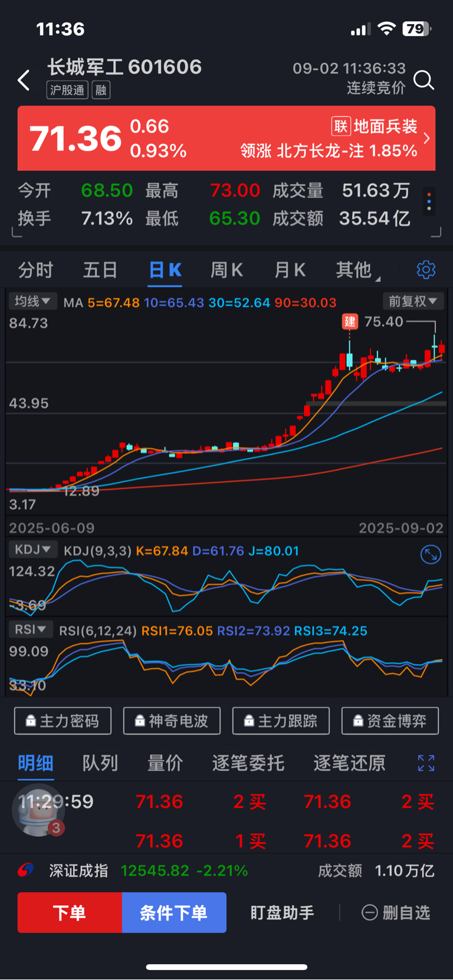Tap the 沪股通 tag
This screenshot has width=453, height=980.
click(x=67, y=90)
